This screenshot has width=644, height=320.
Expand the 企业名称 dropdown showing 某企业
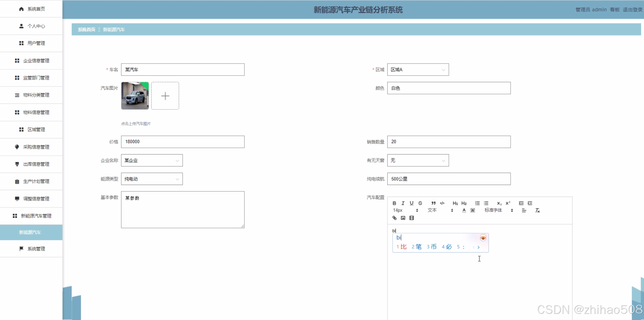tap(152, 160)
